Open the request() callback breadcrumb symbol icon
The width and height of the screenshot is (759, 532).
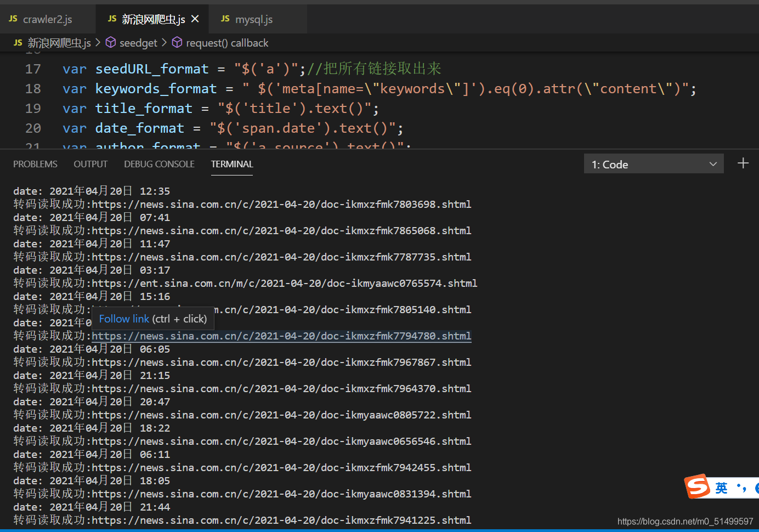pos(177,42)
